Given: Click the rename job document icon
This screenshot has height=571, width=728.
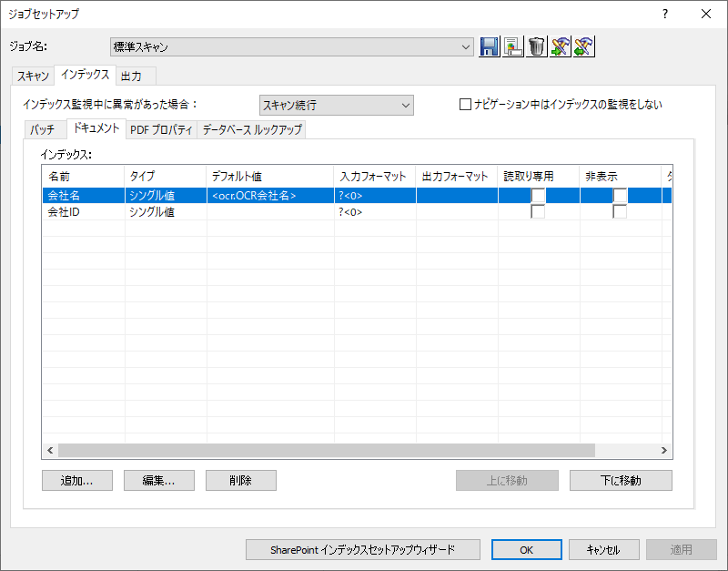Looking at the screenshot, I should (x=513, y=46).
